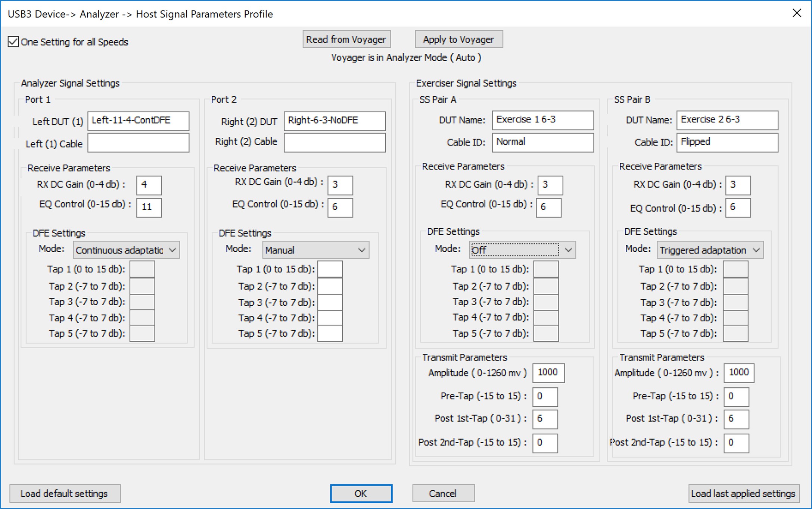Click Port 2 RX DC Gain field
The height and width of the screenshot is (509, 812).
click(x=340, y=185)
